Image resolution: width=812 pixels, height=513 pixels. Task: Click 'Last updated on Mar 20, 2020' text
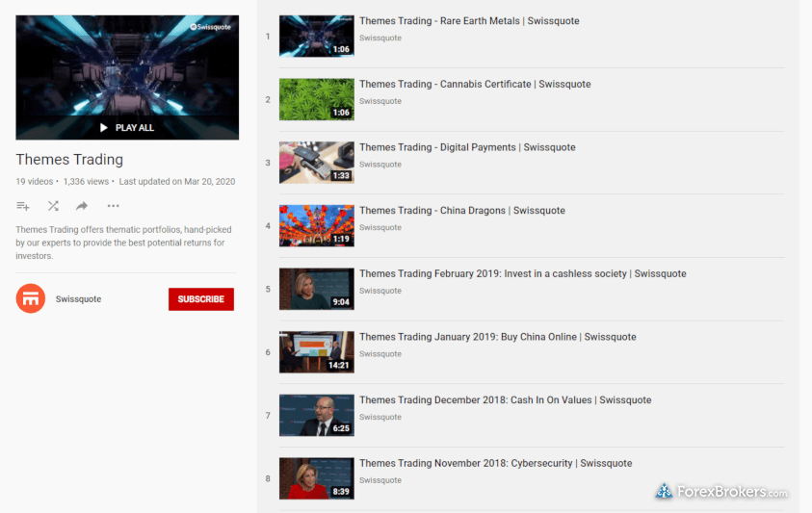(x=177, y=181)
